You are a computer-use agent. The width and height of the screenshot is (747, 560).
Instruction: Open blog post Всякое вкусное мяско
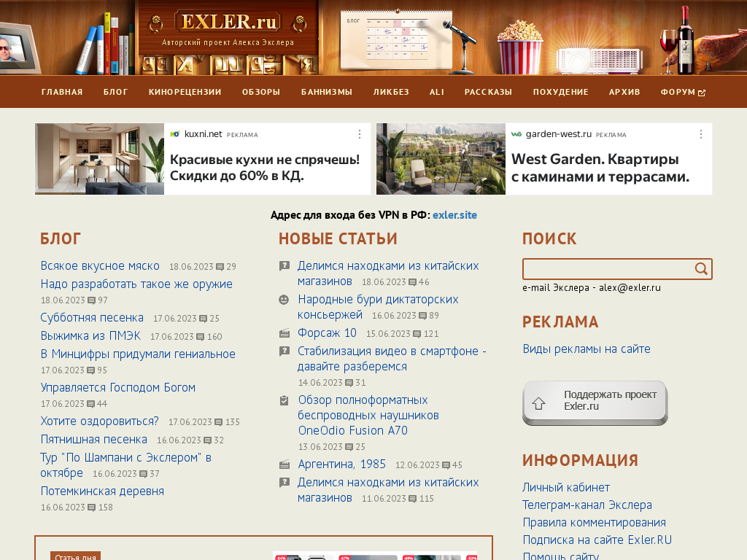[x=100, y=265]
